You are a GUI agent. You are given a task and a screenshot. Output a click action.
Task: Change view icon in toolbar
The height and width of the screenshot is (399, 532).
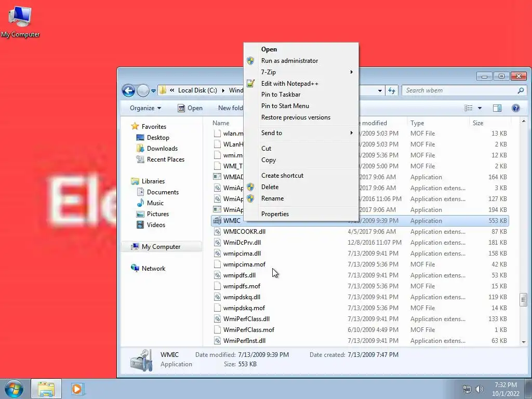click(469, 108)
